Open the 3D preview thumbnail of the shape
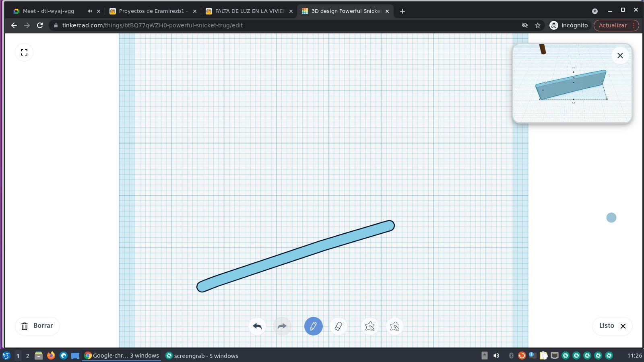This screenshot has height=362, width=644. (x=572, y=83)
